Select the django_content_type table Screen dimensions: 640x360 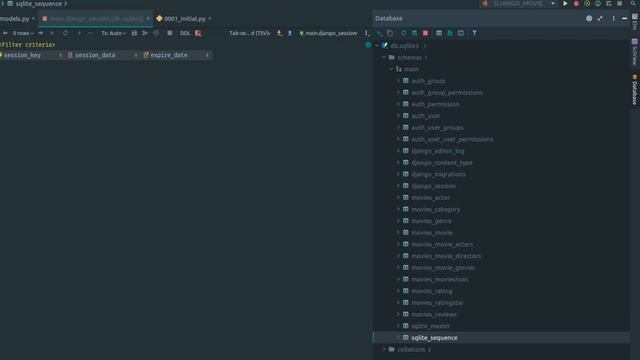[x=441, y=162]
